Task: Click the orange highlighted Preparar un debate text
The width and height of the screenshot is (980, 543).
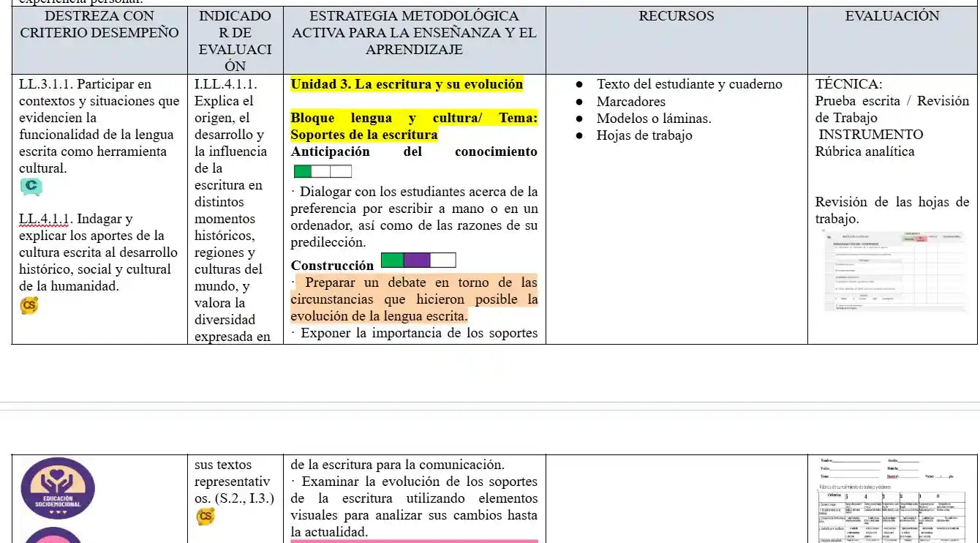Action: click(x=414, y=299)
